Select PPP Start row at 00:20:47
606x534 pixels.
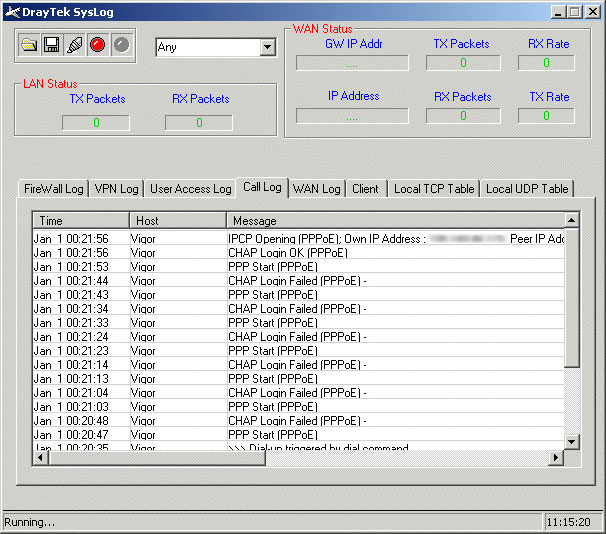(298, 435)
